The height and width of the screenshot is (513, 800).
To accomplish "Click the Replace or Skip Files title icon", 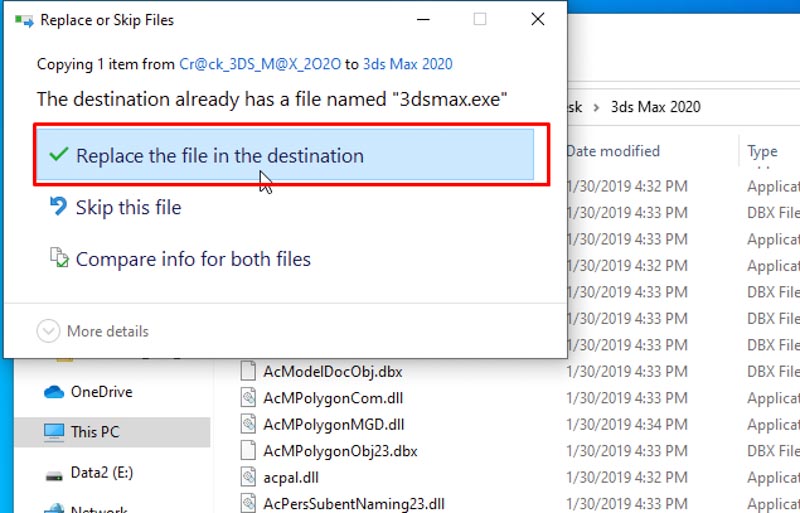I will click(x=24, y=19).
